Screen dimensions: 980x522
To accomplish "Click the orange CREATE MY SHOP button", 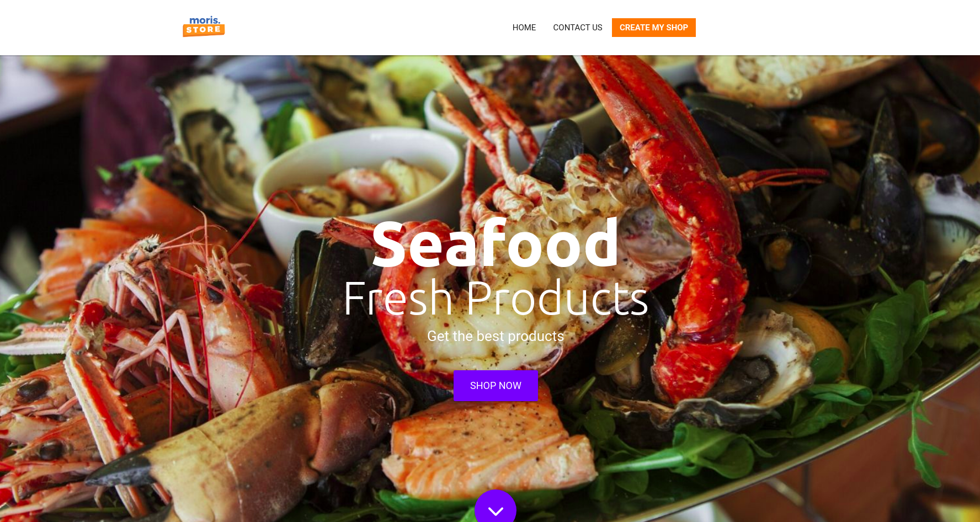I will coord(654,28).
